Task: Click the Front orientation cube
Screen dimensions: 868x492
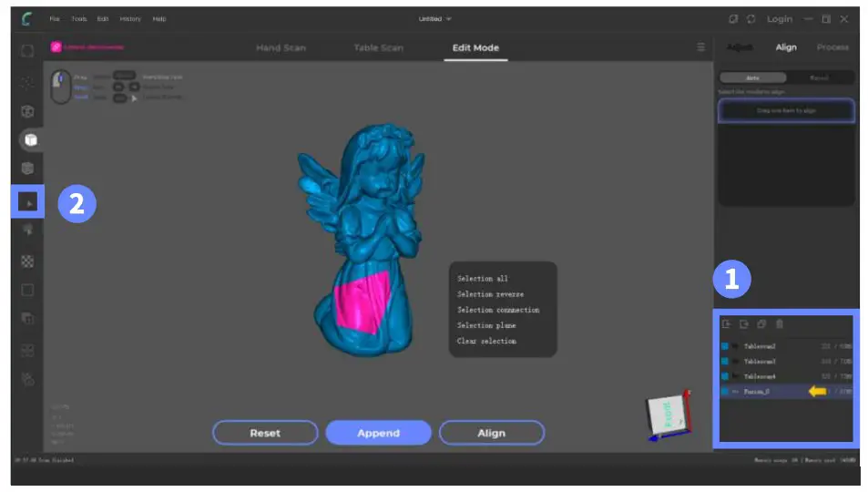Action: coord(669,415)
